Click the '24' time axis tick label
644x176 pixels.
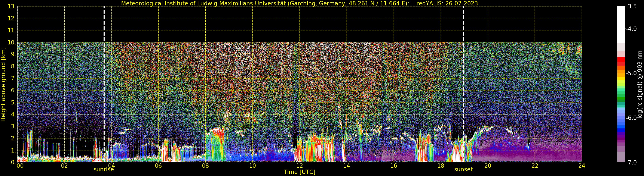point(582,166)
